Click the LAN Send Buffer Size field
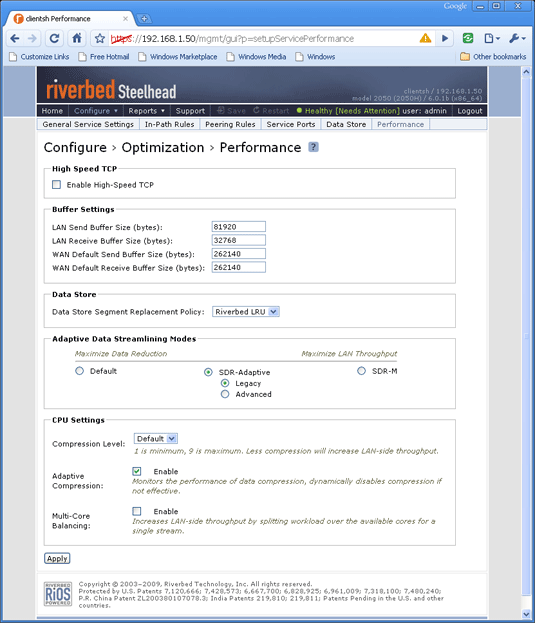Image resolution: width=535 pixels, height=623 pixels. (239, 227)
